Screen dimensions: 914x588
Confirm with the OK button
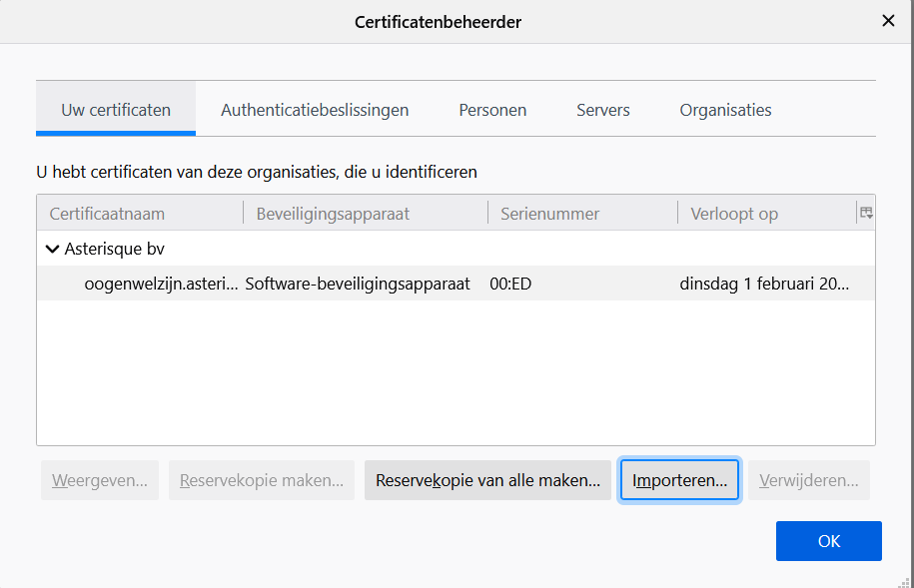pos(828,541)
